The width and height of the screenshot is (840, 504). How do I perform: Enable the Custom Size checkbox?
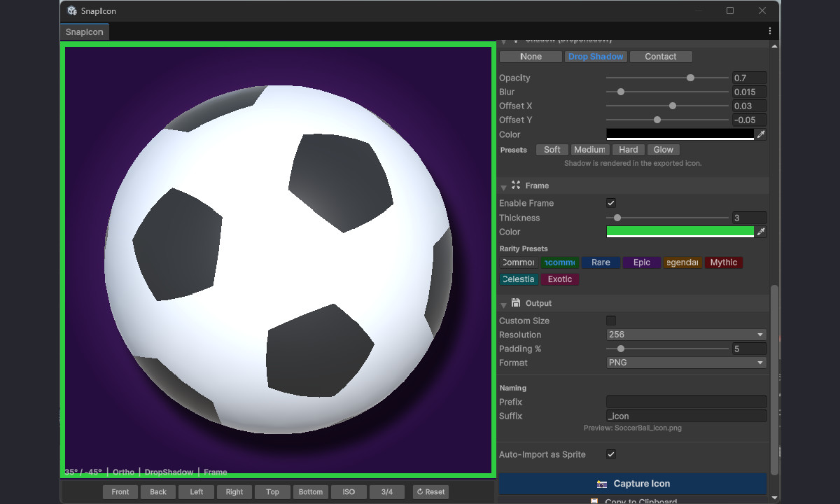[611, 321]
